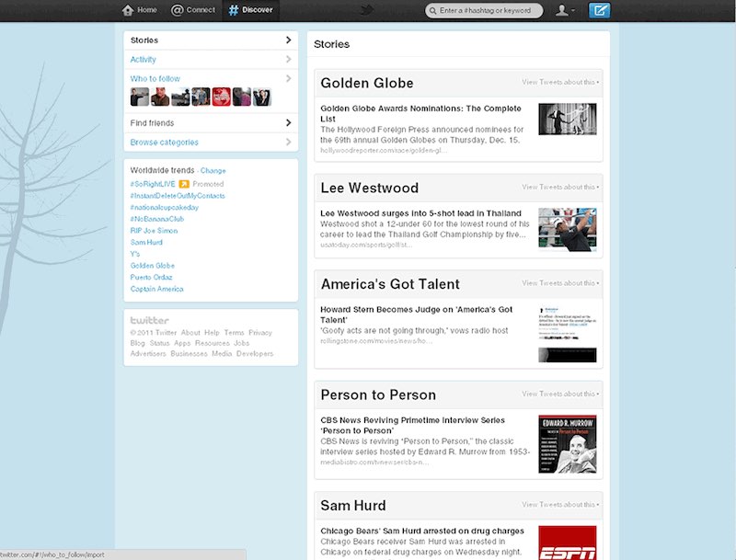
Task: Open View Tweets about Lee Westwood
Action: pos(560,188)
